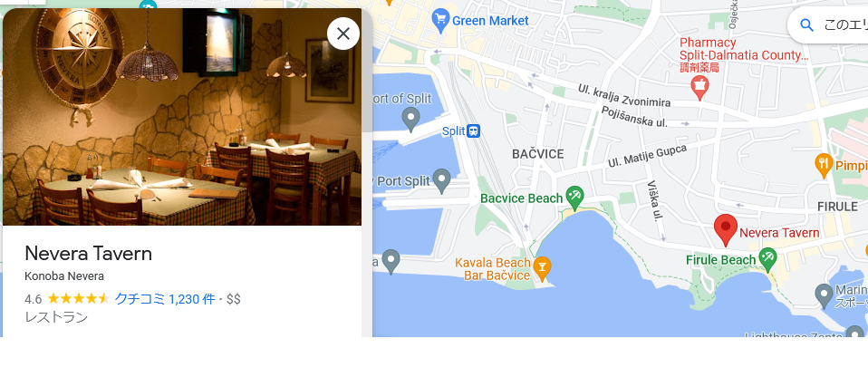Click the Nevera Tavern red map label
Screen dimensions: 868x377
[779, 233]
